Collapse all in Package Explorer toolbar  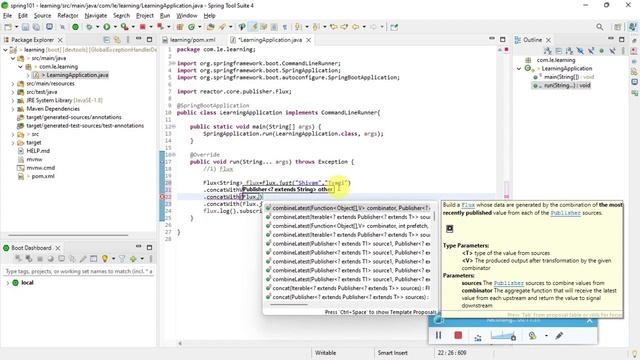tap(107, 40)
